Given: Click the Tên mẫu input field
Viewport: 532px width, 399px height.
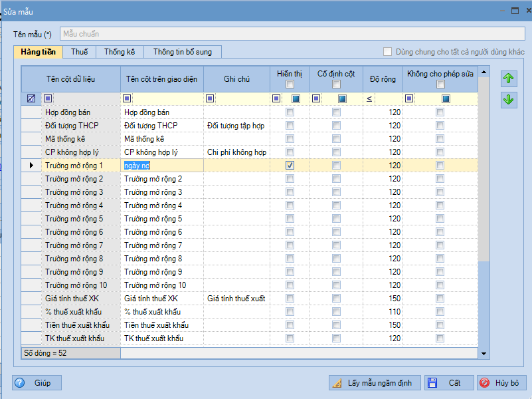Looking at the screenshot, I should [x=292, y=34].
